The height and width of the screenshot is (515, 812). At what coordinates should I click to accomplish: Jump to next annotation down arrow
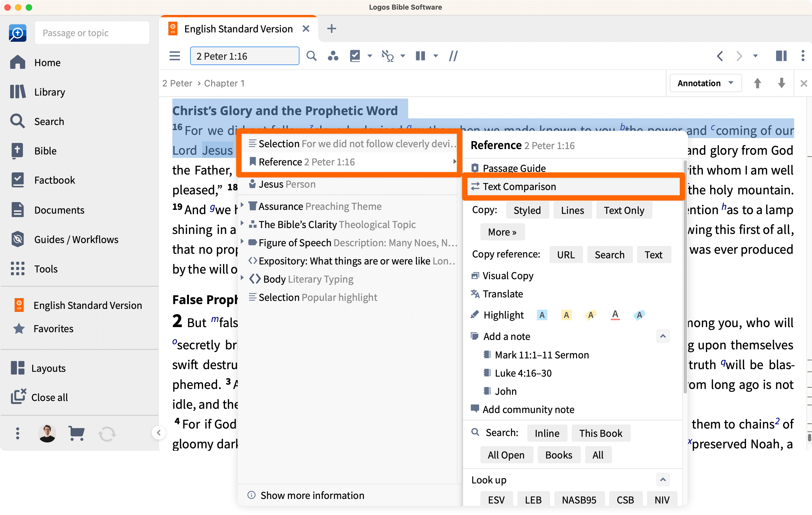point(781,83)
